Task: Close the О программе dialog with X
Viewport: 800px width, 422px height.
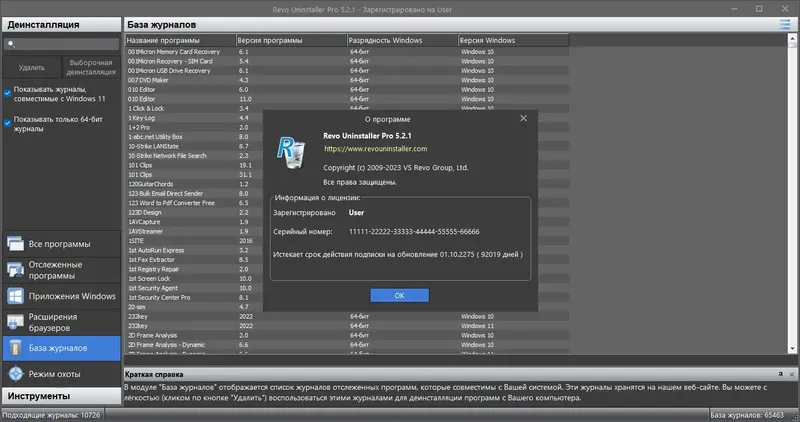Action: coord(523,118)
